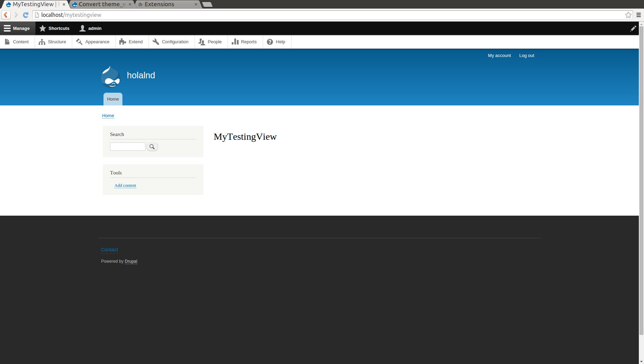Click the search magnifier button
The width and height of the screenshot is (644, 364).
pos(152,147)
